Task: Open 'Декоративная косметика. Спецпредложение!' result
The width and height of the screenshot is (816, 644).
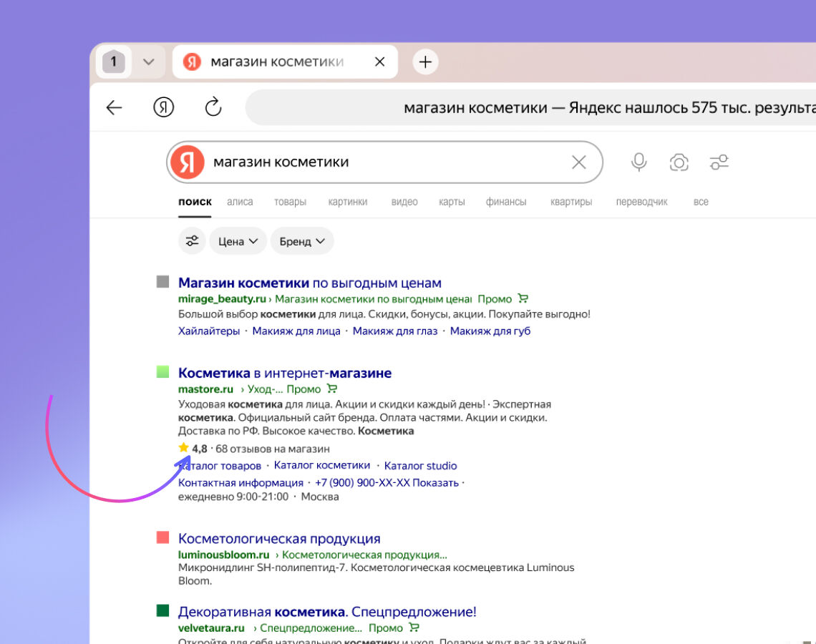Action: (x=327, y=612)
